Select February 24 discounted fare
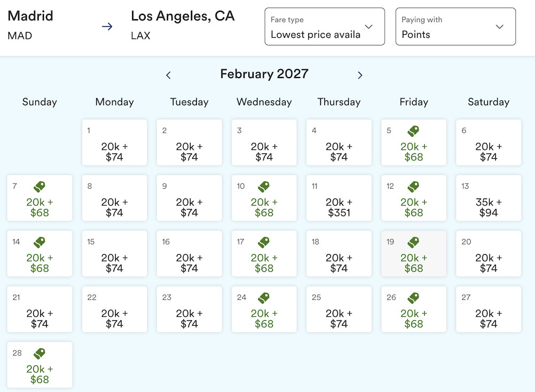The height and width of the screenshot is (392, 535). pos(264,309)
